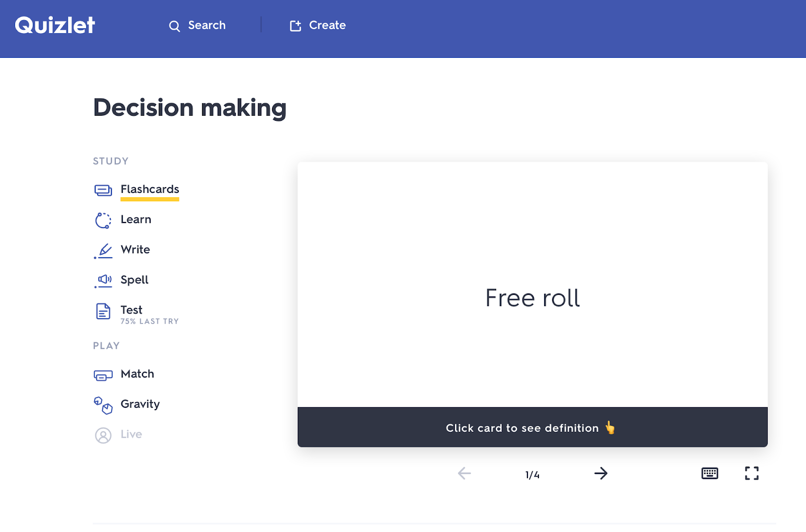Click the Write pencil icon
The width and height of the screenshot is (806, 532).
click(103, 251)
